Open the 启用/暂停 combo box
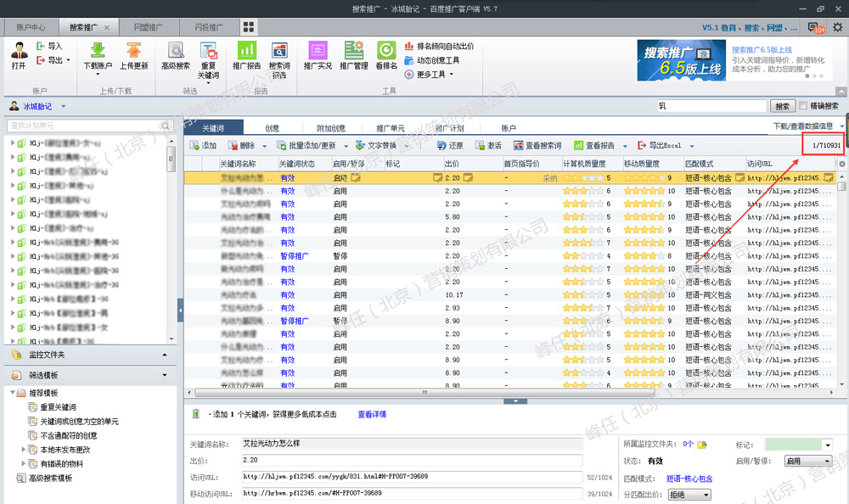Viewport: 849px width, 504px height. coord(808,461)
